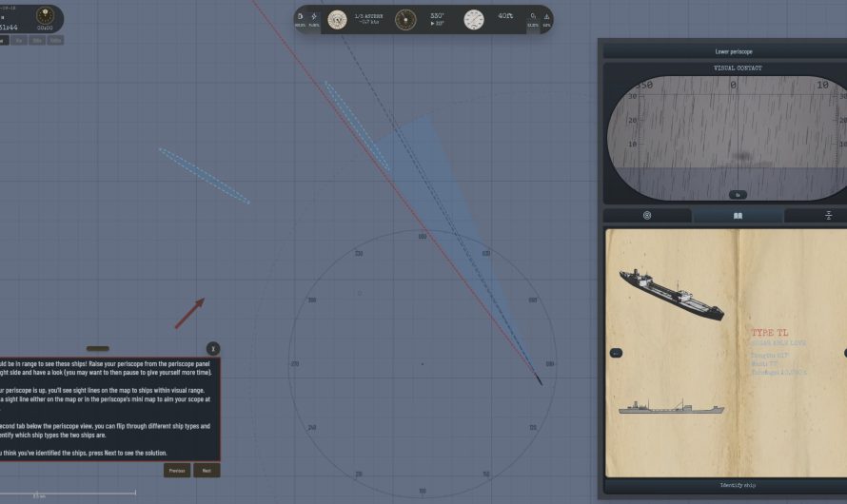Click the stopwatch clock dial
The width and height of the screenshot is (847, 504).
coord(45,15)
